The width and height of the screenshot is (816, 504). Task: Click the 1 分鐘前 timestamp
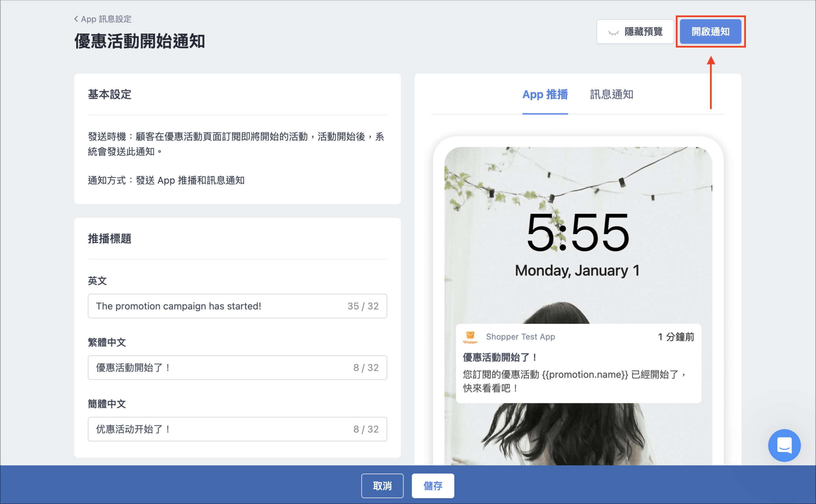pyautogui.click(x=676, y=337)
